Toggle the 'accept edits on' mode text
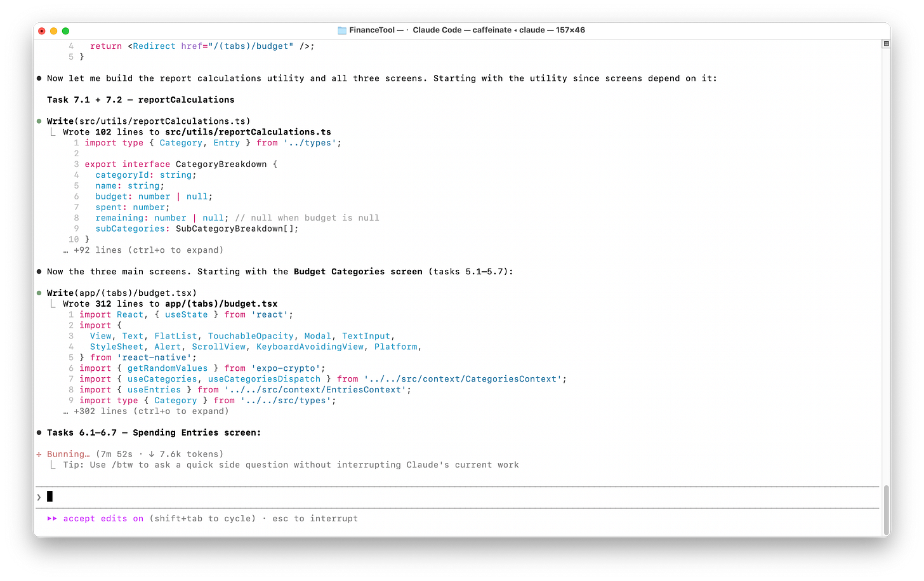The height and width of the screenshot is (581, 924). click(103, 519)
